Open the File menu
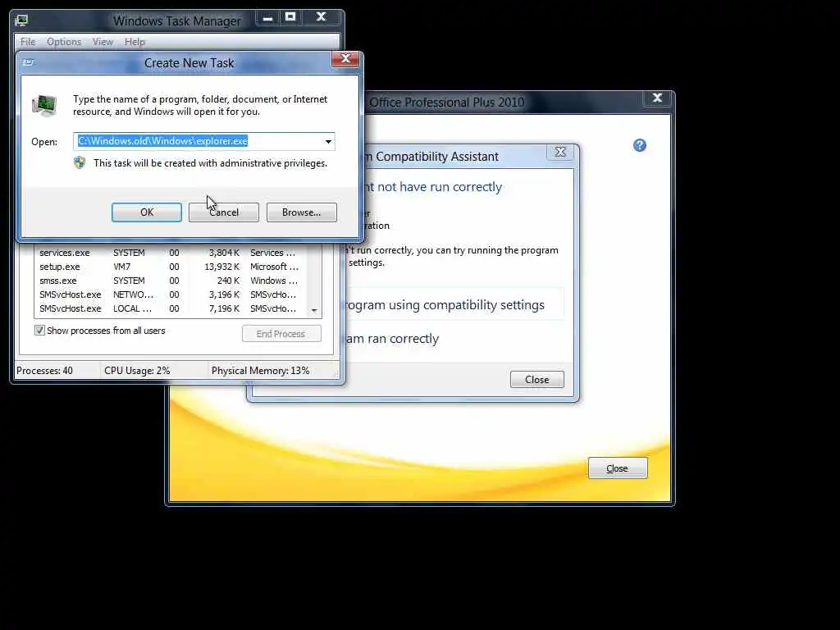 pyautogui.click(x=28, y=42)
